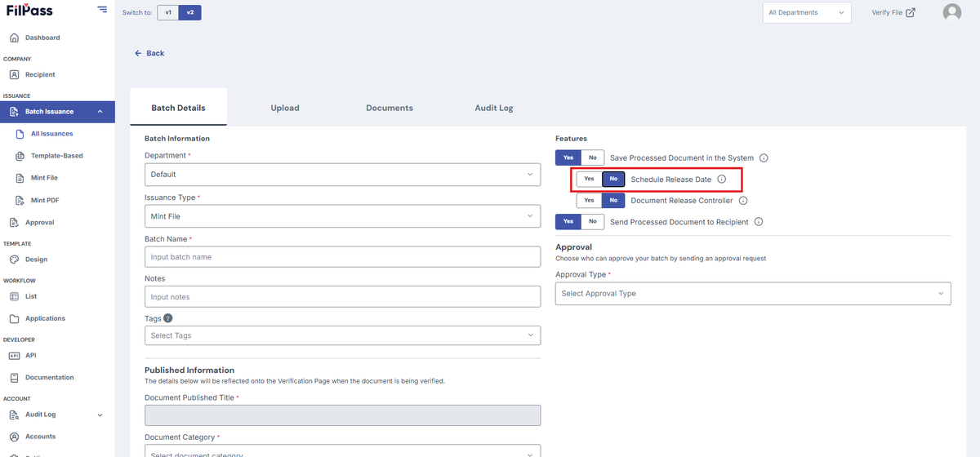The width and height of the screenshot is (980, 457).
Task: Set Send Processed Document to Yes
Action: click(568, 221)
